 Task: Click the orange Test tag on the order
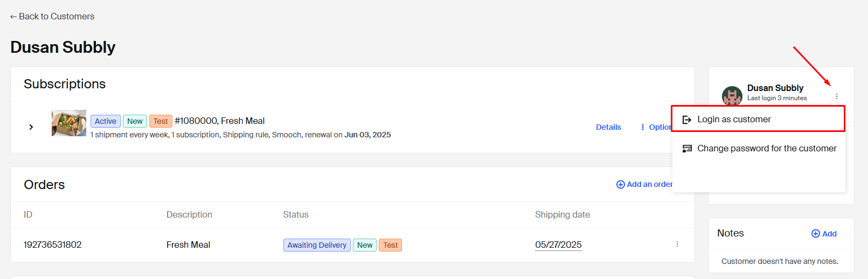tap(390, 245)
